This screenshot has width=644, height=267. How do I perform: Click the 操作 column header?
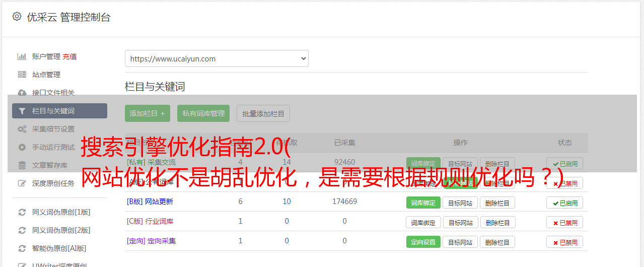pyautogui.click(x=460, y=143)
